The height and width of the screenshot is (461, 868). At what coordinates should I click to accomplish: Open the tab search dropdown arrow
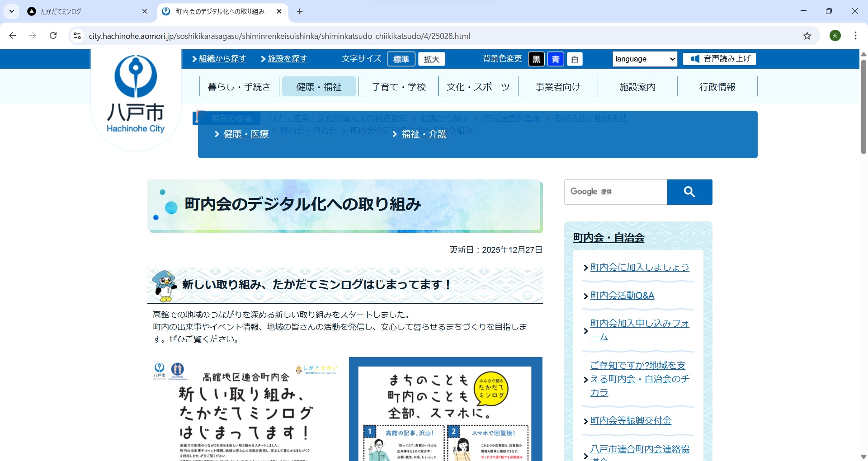[11, 11]
